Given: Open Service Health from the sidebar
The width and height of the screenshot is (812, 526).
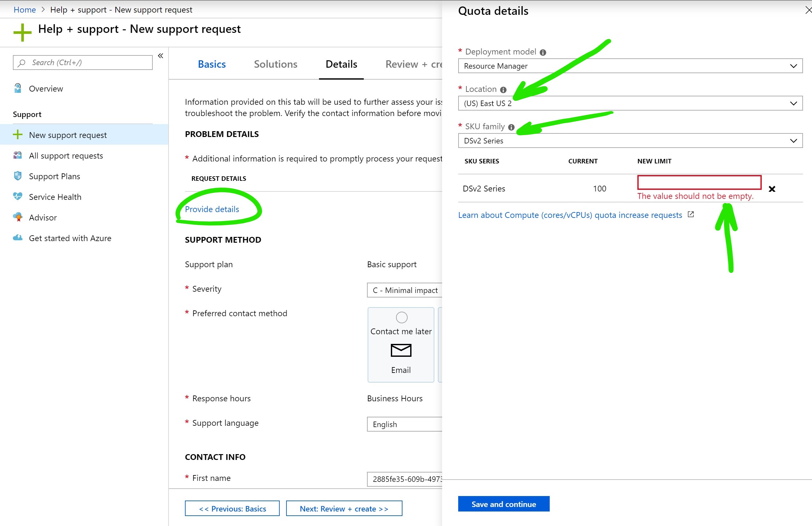Looking at the screenshot, I should (x=55, y=197).
